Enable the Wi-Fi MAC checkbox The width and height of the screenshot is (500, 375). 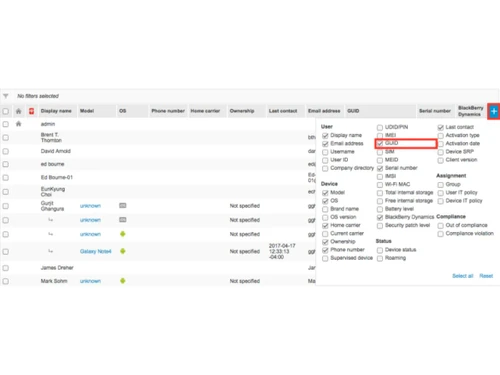point(380,185)
